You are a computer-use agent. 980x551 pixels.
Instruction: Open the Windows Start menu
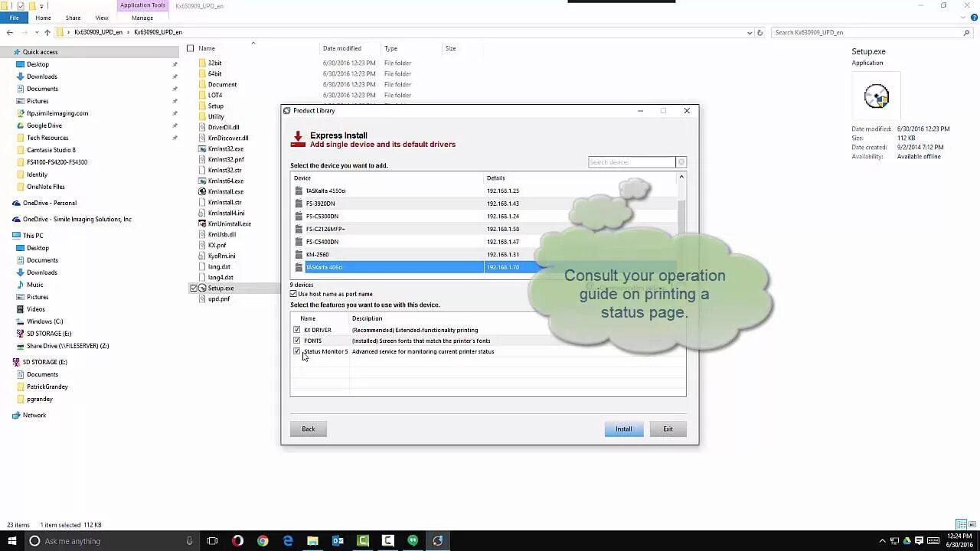tap(12, 541)
